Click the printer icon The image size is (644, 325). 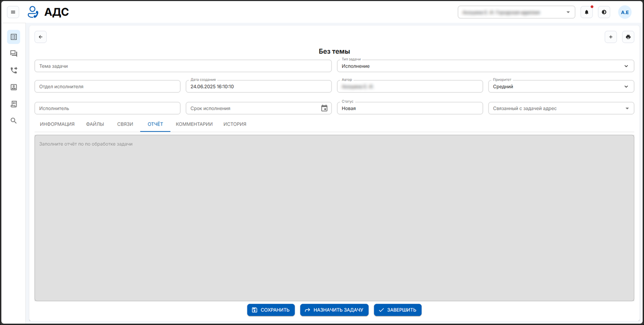628,37
